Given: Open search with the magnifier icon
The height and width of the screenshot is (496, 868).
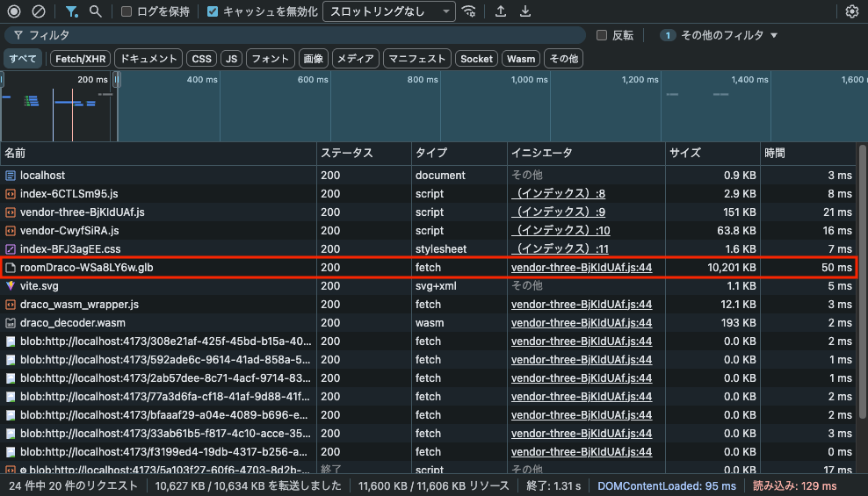Looking at the screenshot, I should [x=96, y=11].
